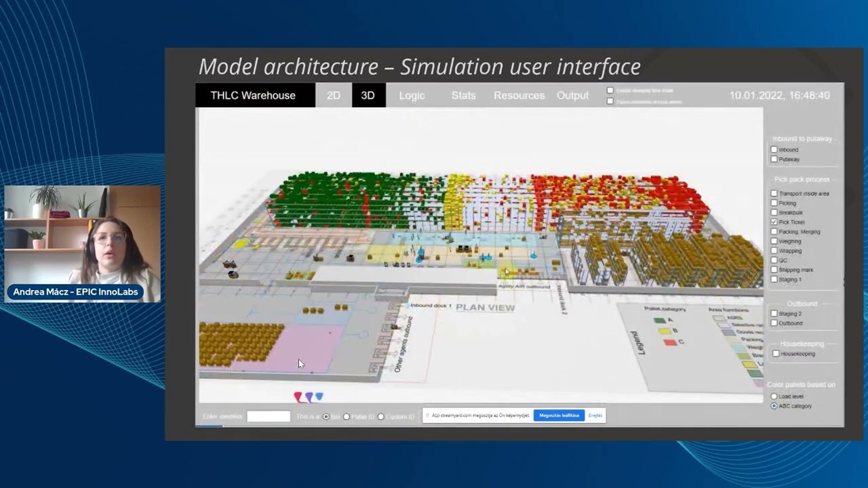Select Load level pallet coloring

coord(774,396)
